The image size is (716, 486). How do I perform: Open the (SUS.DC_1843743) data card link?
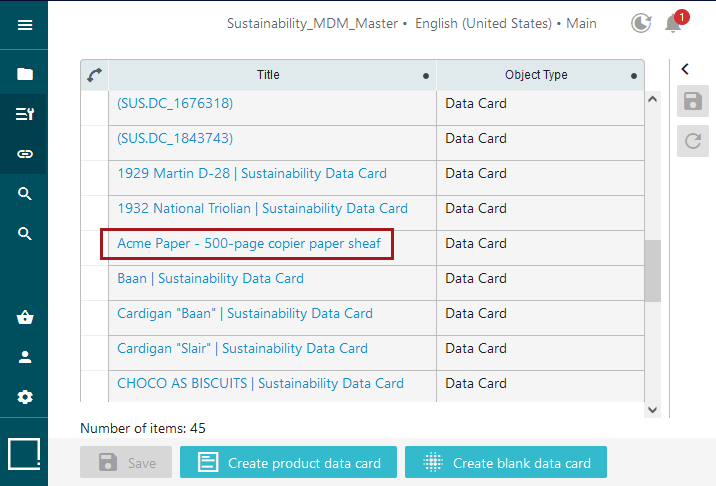point(175,138)
